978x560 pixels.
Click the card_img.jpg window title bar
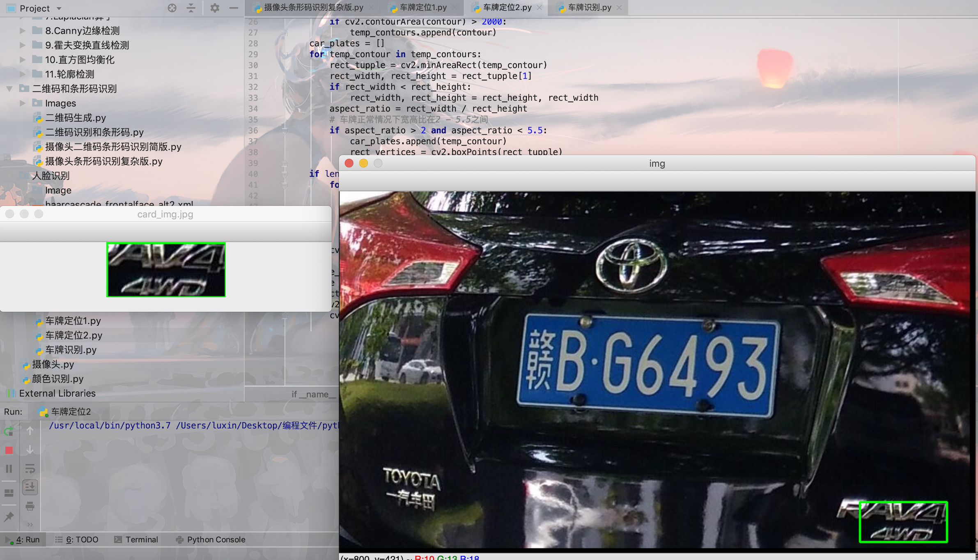[x=165, y=214]
